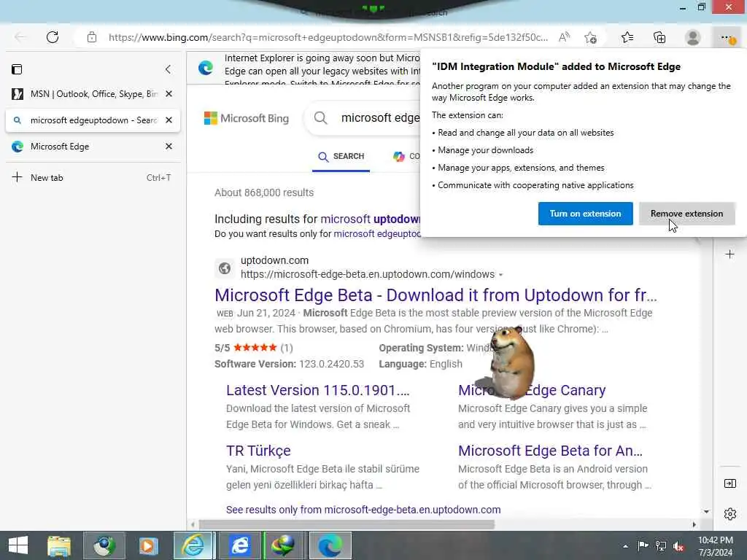
Task: Select the SEARCH results tab
Action: pyautogui.click(x=341, y=156)
